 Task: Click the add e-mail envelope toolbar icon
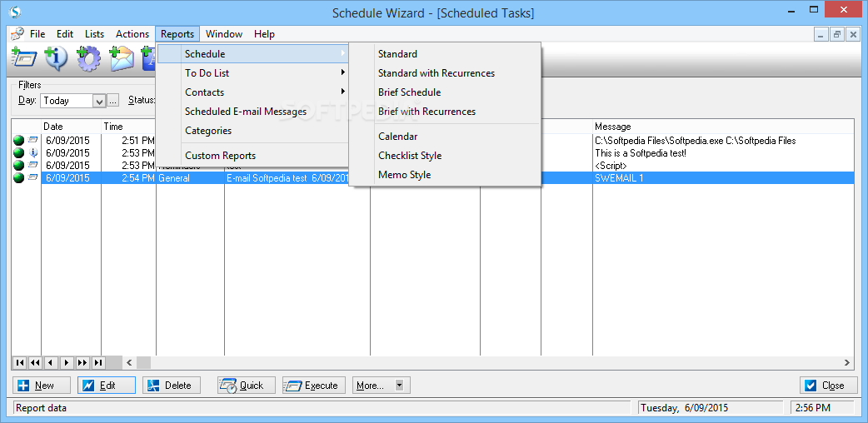click(122, 58)
